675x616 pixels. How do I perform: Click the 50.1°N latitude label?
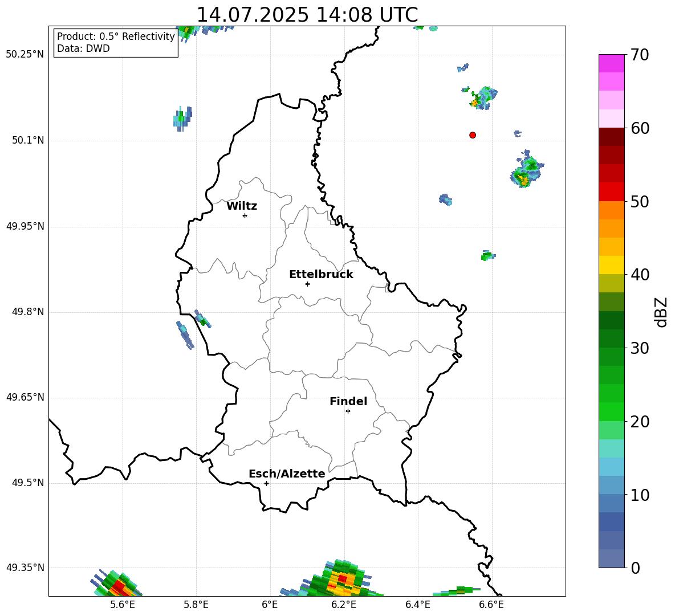[28, 141]
